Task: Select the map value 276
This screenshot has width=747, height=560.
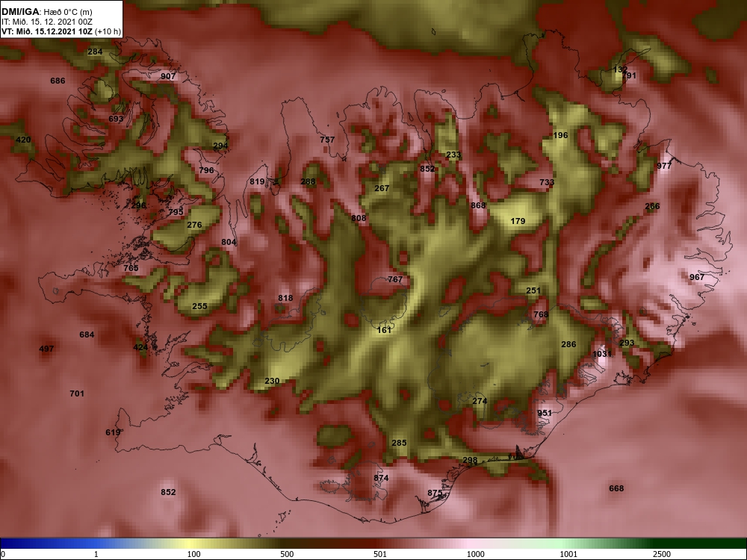Action: [194, 225]
